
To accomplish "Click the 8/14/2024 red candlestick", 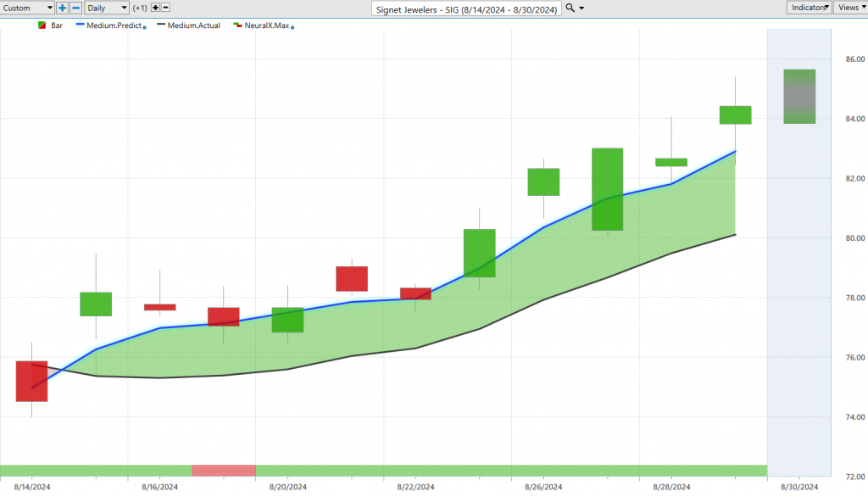I will 31,381.
